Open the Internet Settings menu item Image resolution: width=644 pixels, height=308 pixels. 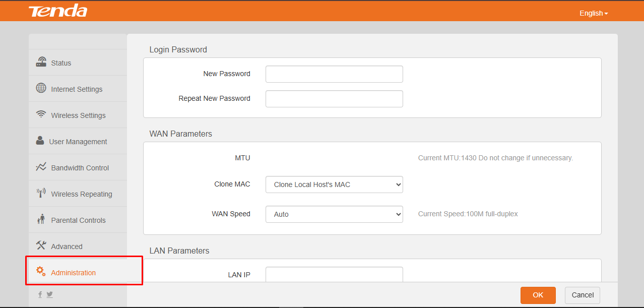tap(77, 89)
